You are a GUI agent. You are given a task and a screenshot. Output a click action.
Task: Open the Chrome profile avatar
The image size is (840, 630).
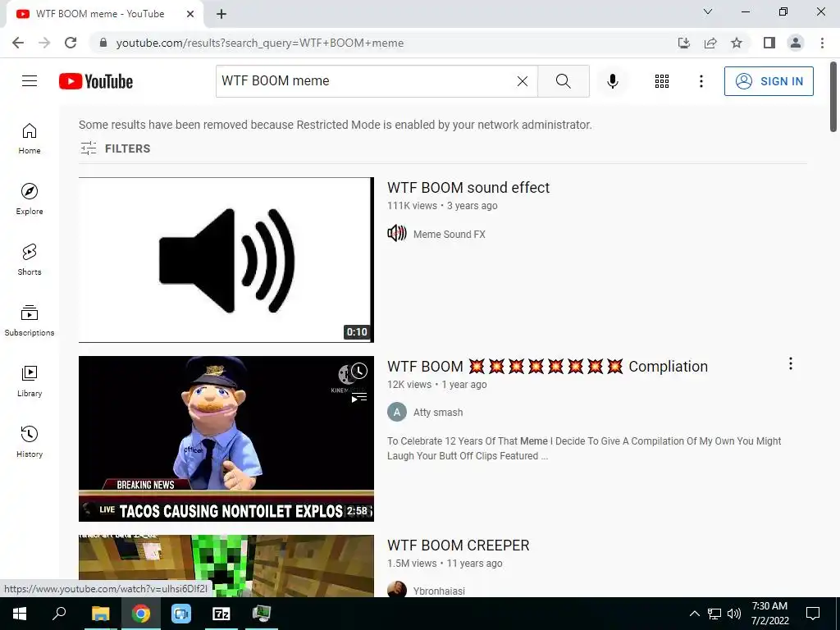[x=796, y=43]
